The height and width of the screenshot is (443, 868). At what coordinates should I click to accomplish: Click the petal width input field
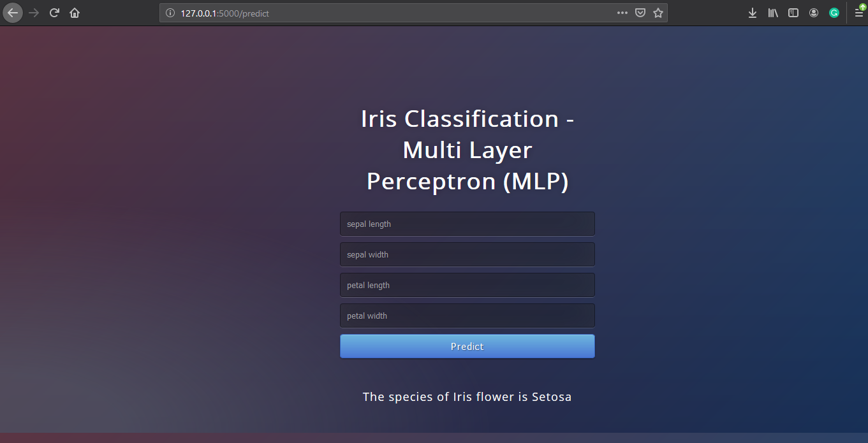click(x=467, y=316)
